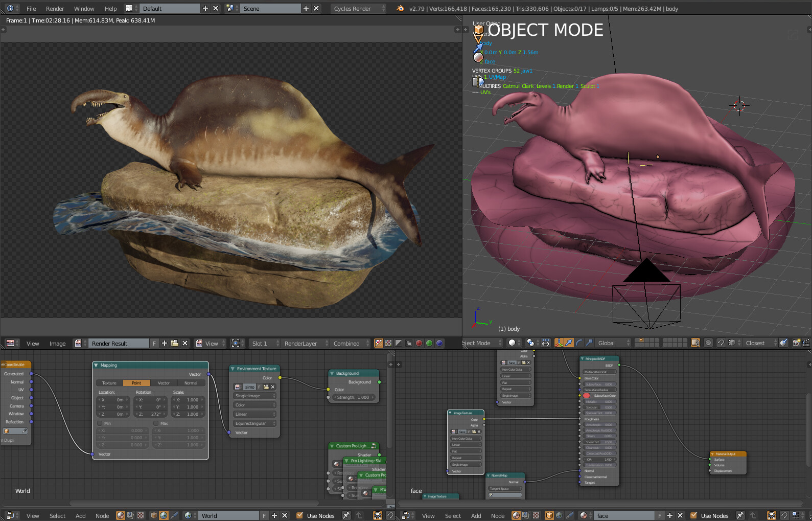Select the Point tab in Mapping node

[x=136, y=383]
